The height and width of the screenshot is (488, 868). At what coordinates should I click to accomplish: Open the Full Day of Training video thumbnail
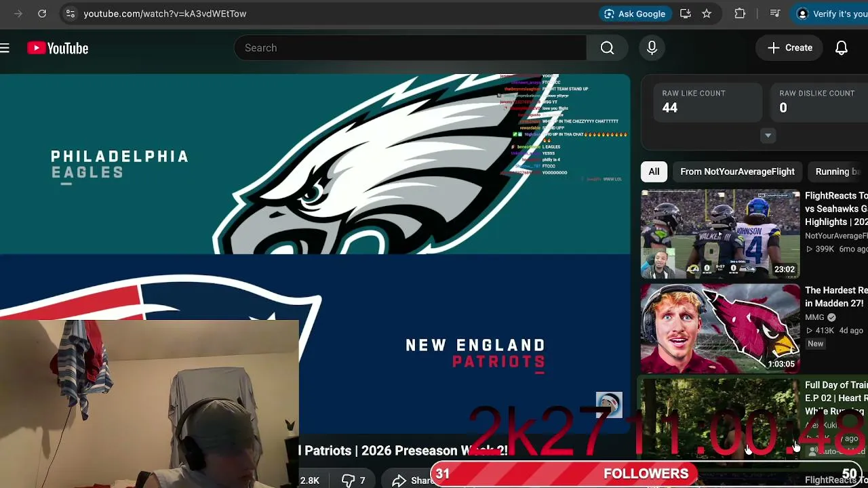point(720,424)
